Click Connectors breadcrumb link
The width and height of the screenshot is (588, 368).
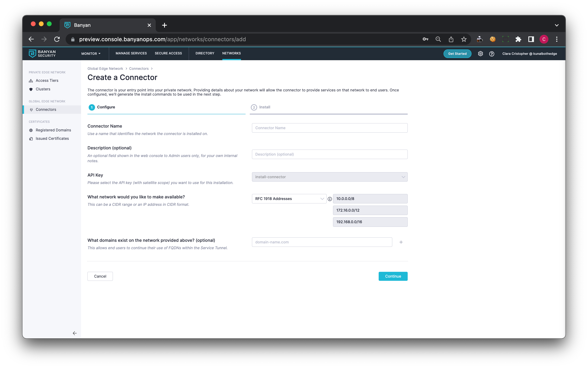(139, 69)
